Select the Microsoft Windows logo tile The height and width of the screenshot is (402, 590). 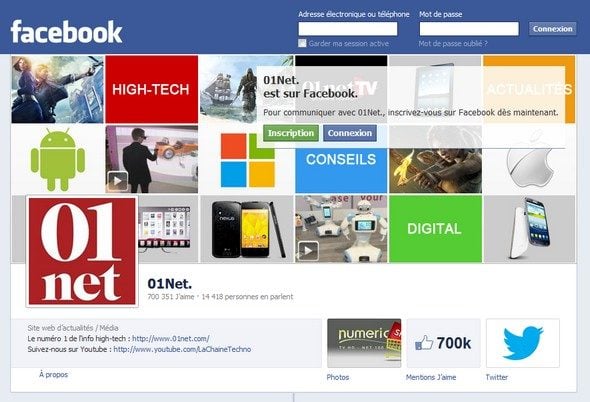click(x=247, y=160)
